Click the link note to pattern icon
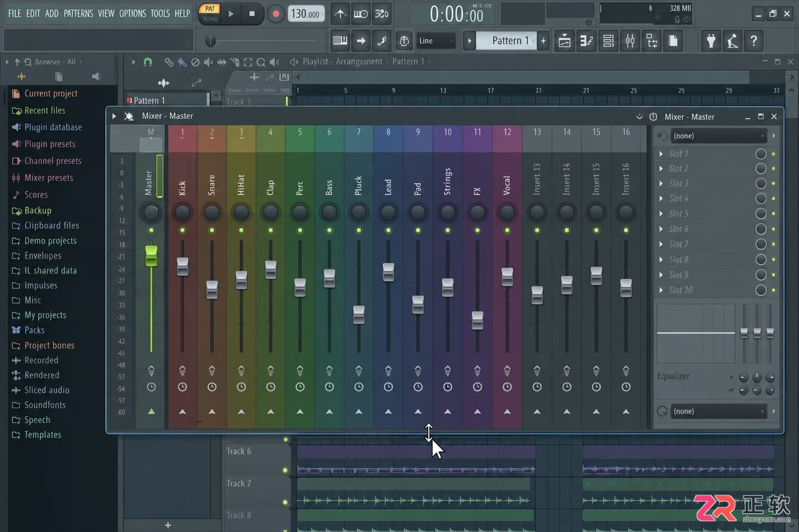 (382, 41)
